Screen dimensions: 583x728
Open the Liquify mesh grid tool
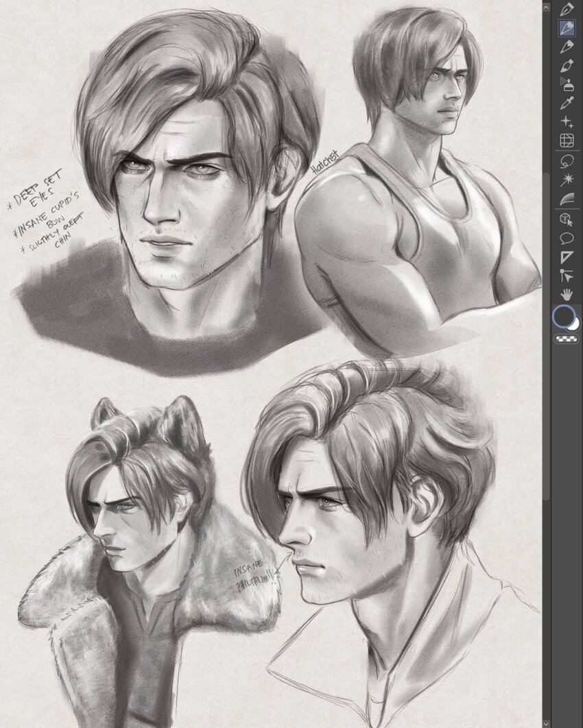point(567,141)
